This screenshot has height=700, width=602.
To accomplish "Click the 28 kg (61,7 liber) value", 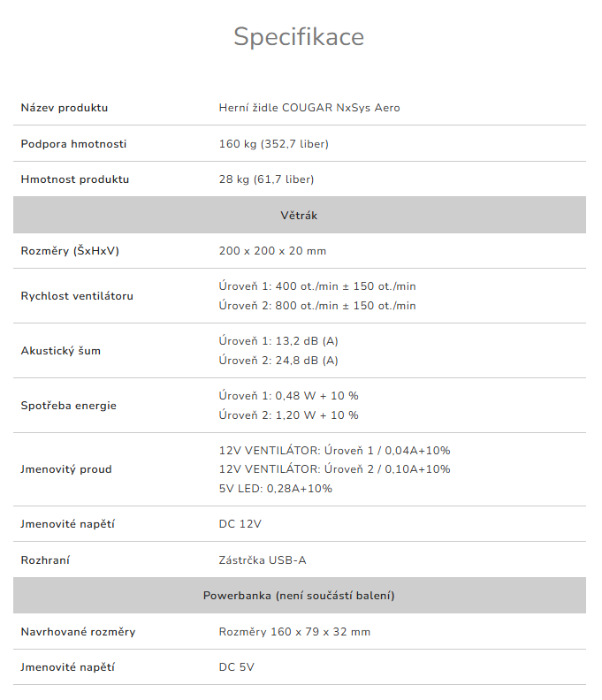I will (x=266, y=179).
